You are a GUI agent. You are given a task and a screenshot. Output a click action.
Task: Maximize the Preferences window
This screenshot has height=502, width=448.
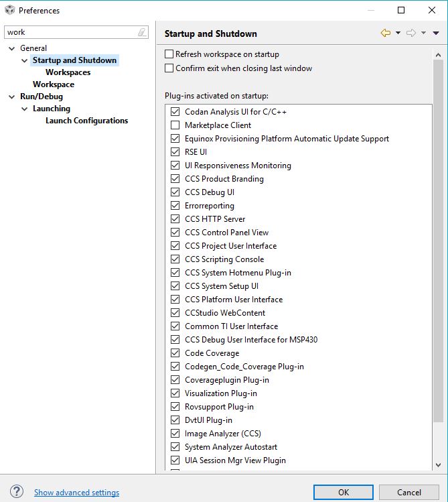point(401,10)
